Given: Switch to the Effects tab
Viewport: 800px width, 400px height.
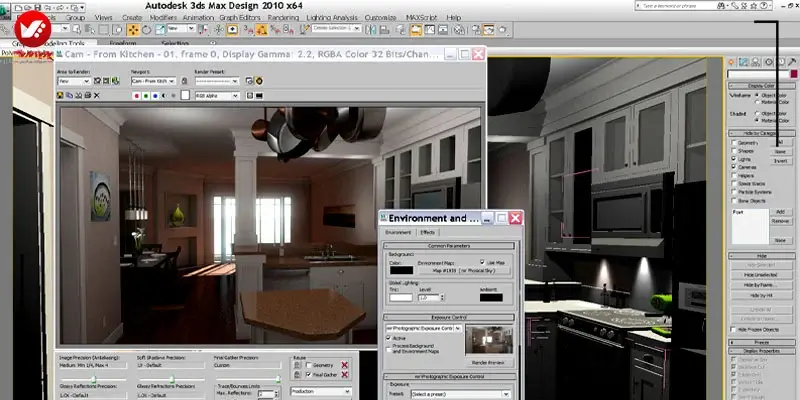Looking at the screenshot, I should pos(428,233).
